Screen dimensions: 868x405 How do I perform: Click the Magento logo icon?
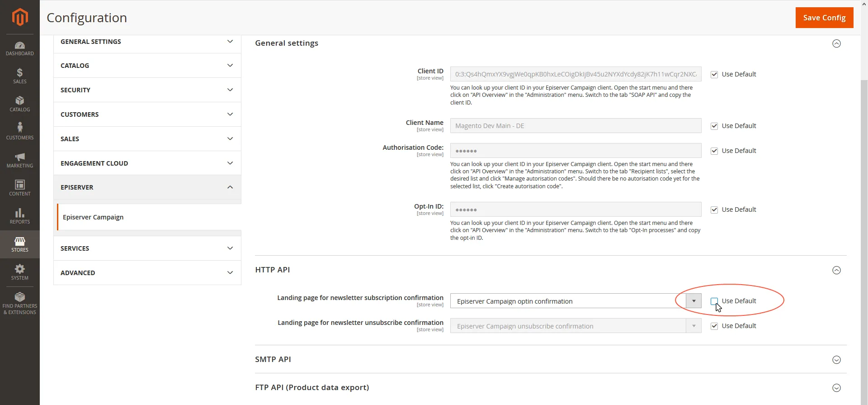20,17
